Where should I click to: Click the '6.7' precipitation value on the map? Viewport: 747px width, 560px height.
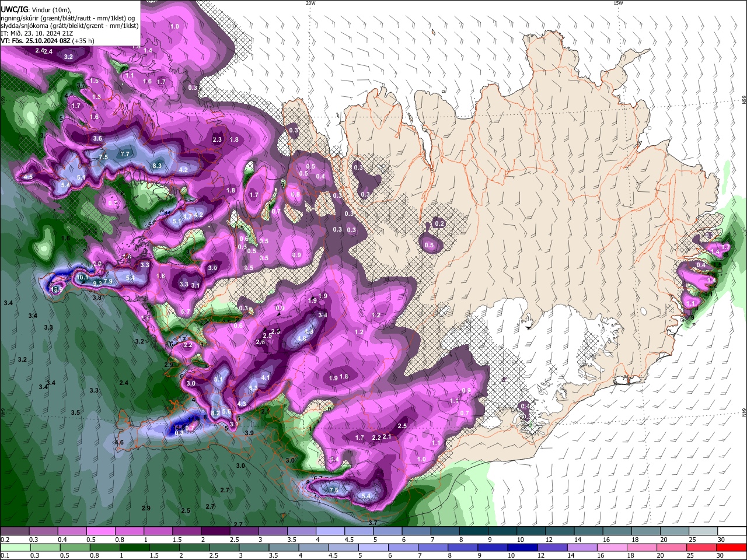point(318,478)
